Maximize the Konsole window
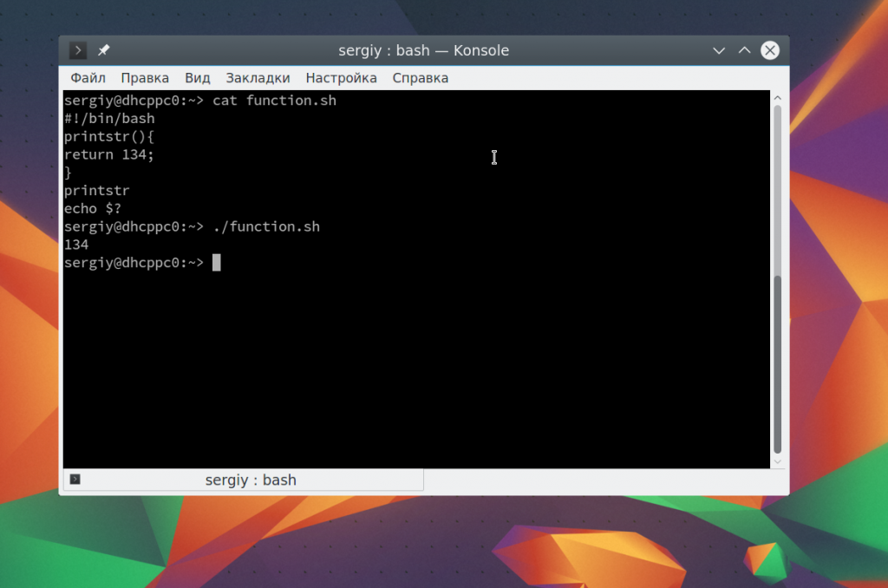The height and width of the screenshot is (588, 888). 744,50
